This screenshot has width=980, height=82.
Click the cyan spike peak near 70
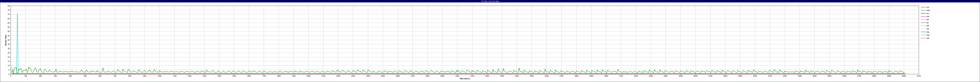click(x=17, y=14)
